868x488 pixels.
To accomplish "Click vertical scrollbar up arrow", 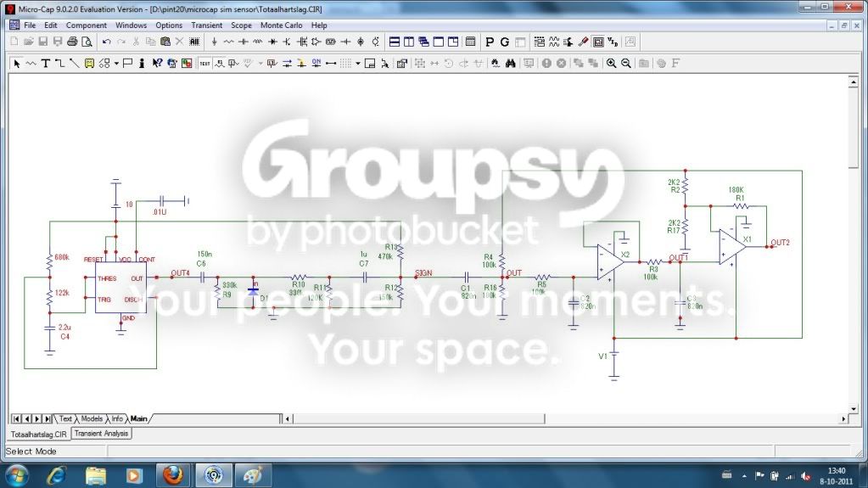I will [853, 82].
